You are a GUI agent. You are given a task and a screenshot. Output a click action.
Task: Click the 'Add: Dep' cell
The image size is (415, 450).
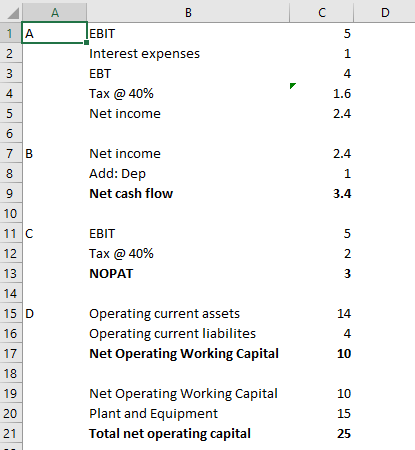(188, 173)
